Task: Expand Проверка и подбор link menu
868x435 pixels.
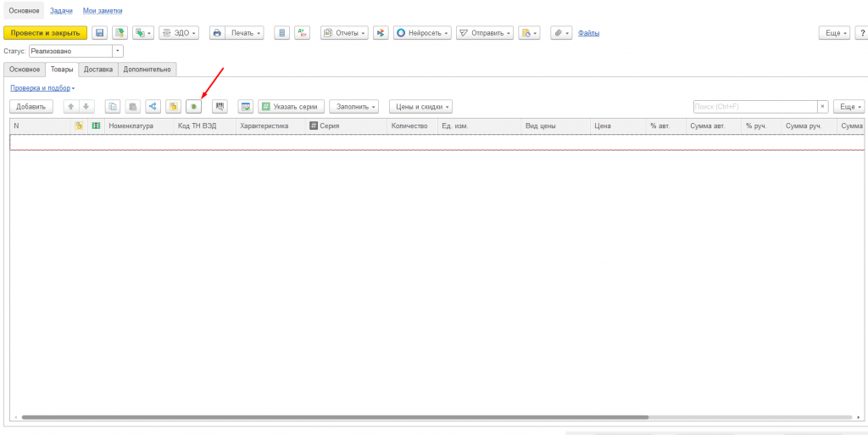Action: click(42, 88)
